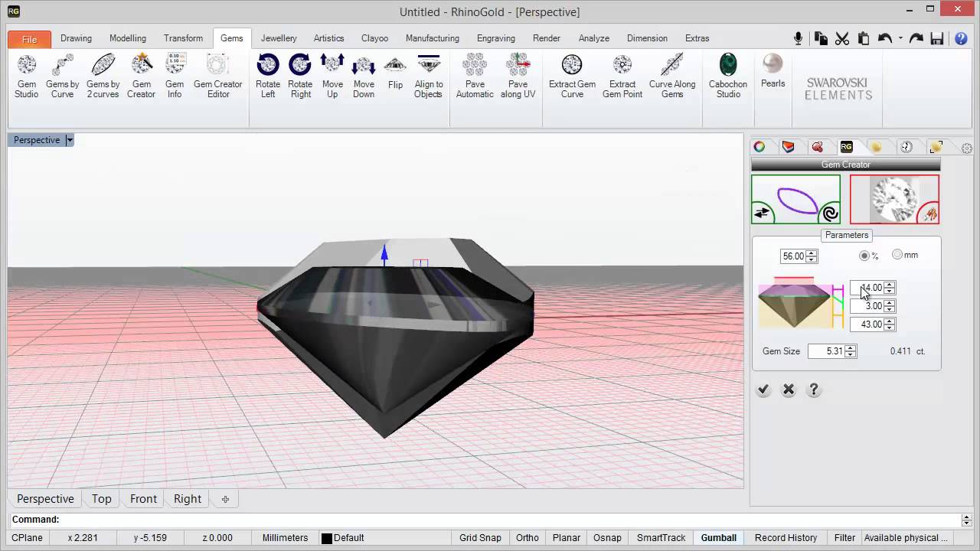Switch to the Drawing ribbon tab
This screenshot has height=551, width=980.
(x=76, y=38)
